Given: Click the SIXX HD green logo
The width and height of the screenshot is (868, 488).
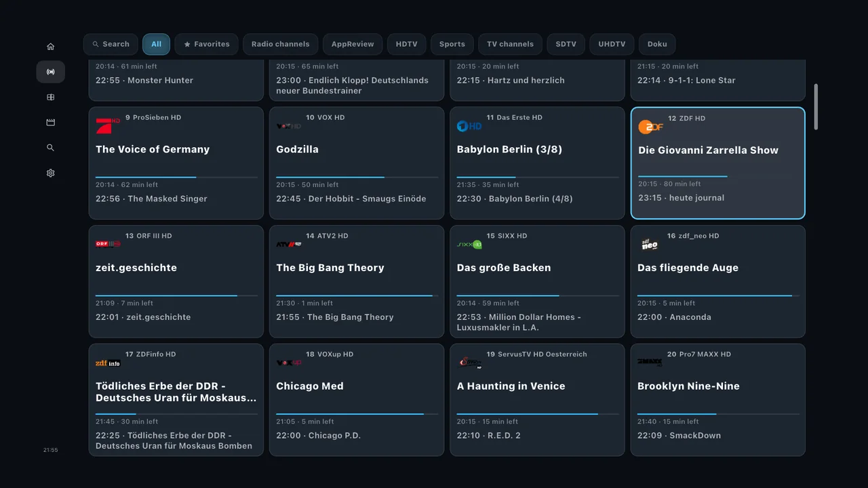Looking at the screenshot, I should point(469,244).
